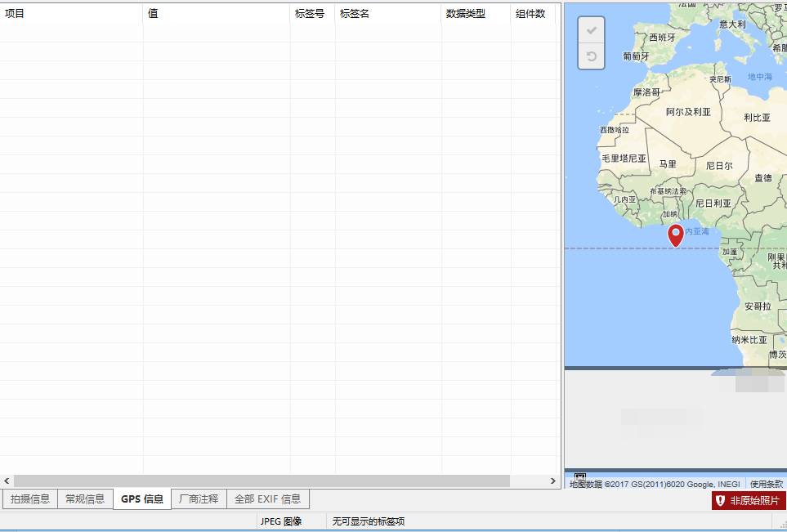Sort by the 值 column header
The height and width of the screenshot is (532, 787).
[151, 13]
